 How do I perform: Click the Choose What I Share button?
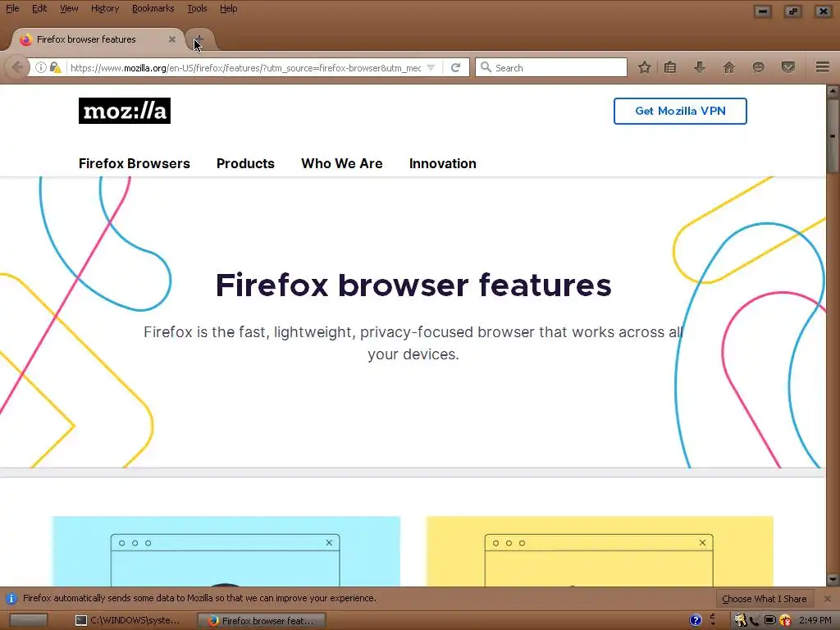coord(765,598)
